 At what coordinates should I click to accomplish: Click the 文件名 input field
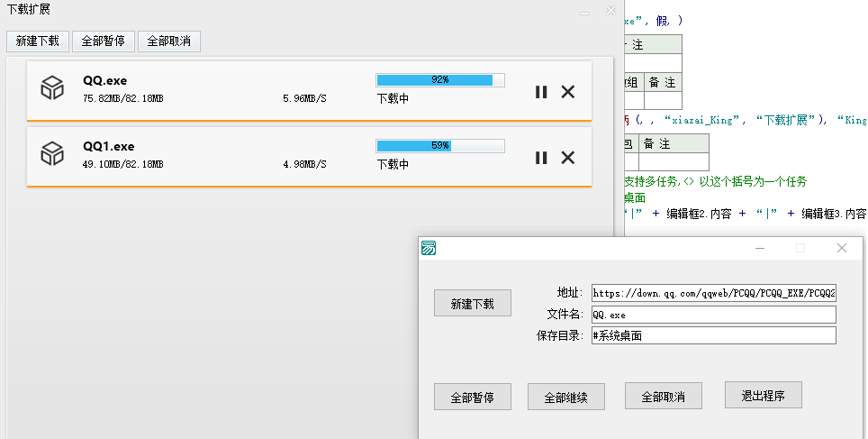pyautogui.click(x=713, y=315)
